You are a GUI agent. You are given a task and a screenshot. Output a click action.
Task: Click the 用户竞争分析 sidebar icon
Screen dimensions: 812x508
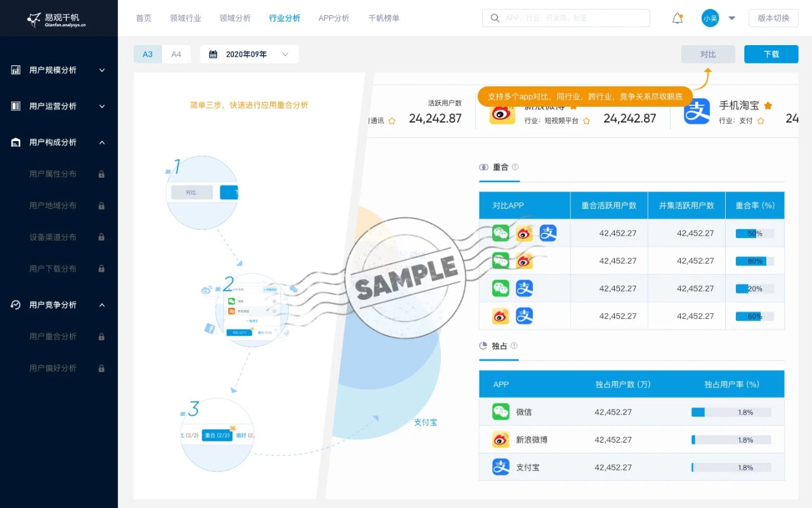[x=16, y=305]
